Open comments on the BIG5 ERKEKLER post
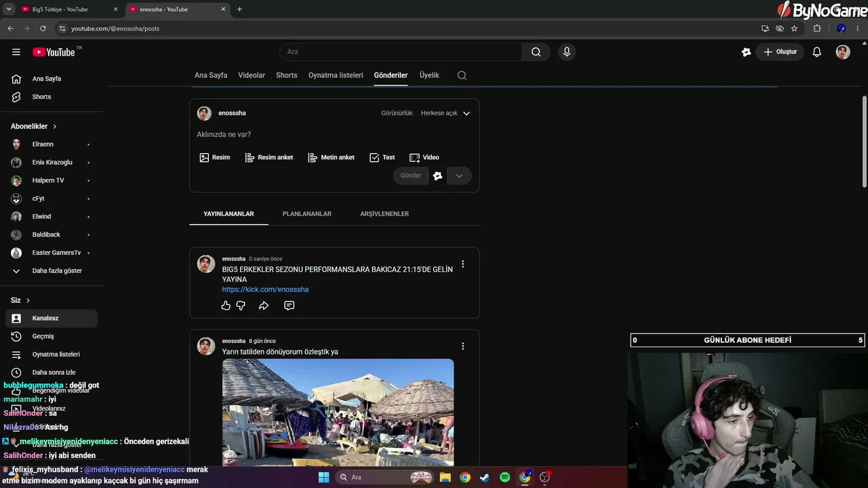This screenshot has height=488, width=868. tap(289, 306)
